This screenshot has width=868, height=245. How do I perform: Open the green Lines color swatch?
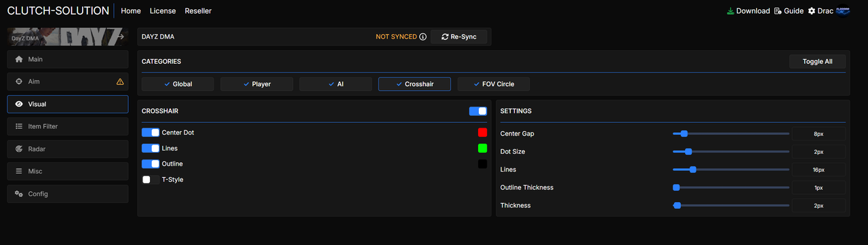click(x=482, y=148)
